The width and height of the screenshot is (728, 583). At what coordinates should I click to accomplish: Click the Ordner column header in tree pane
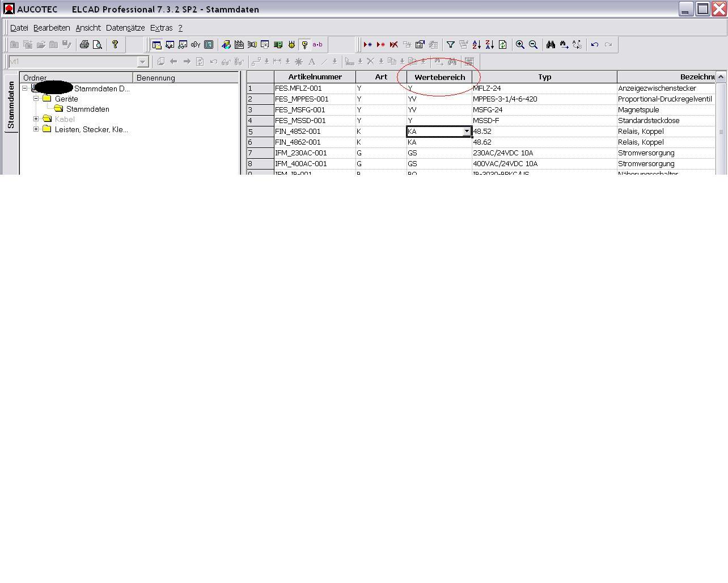click(x=77, y=78)
